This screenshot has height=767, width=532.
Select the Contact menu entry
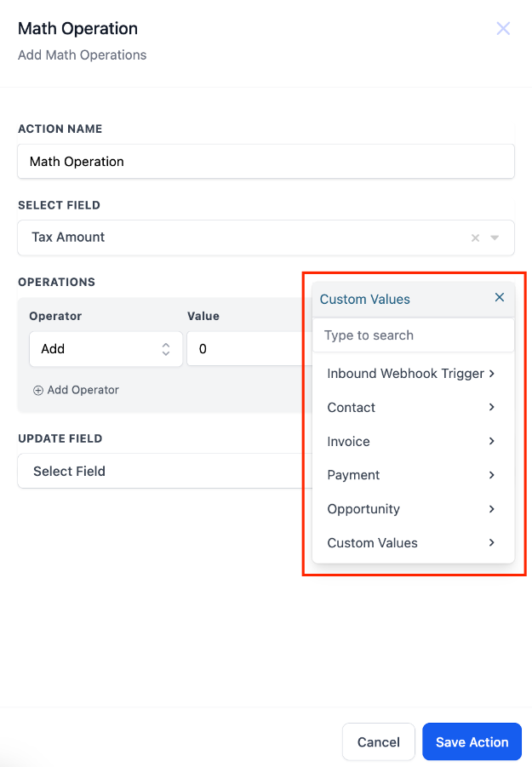352,408
